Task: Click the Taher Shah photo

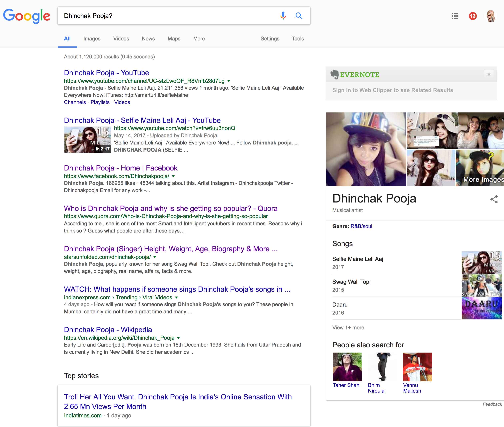Action: tap(347, 367)
